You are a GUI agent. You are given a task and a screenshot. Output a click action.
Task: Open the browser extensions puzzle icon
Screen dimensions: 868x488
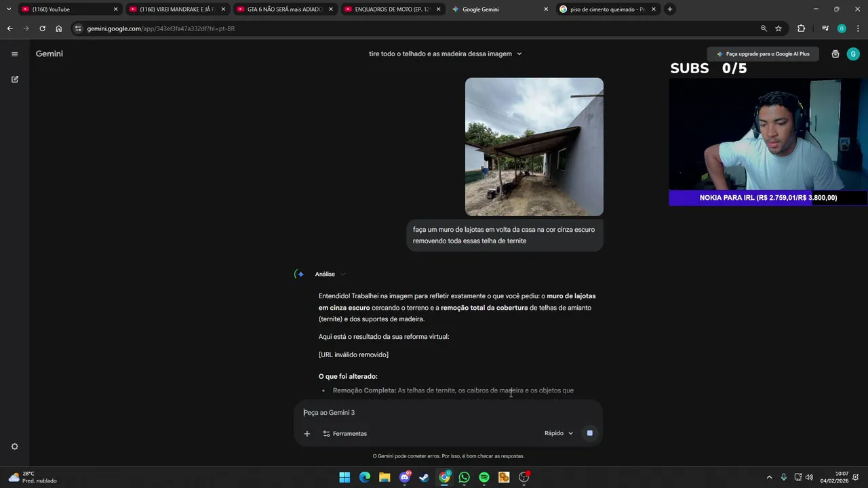click(x=802, y=28)
